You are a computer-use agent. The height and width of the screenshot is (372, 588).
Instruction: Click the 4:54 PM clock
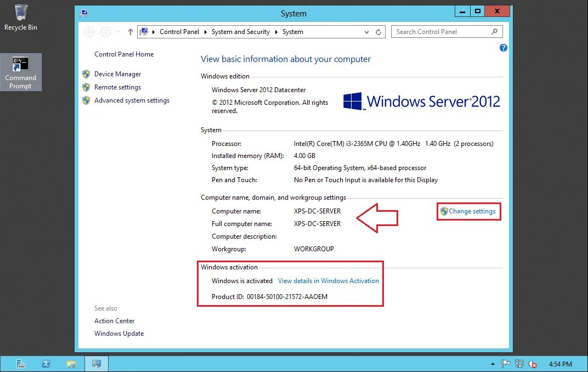click(x=560, y=364)
